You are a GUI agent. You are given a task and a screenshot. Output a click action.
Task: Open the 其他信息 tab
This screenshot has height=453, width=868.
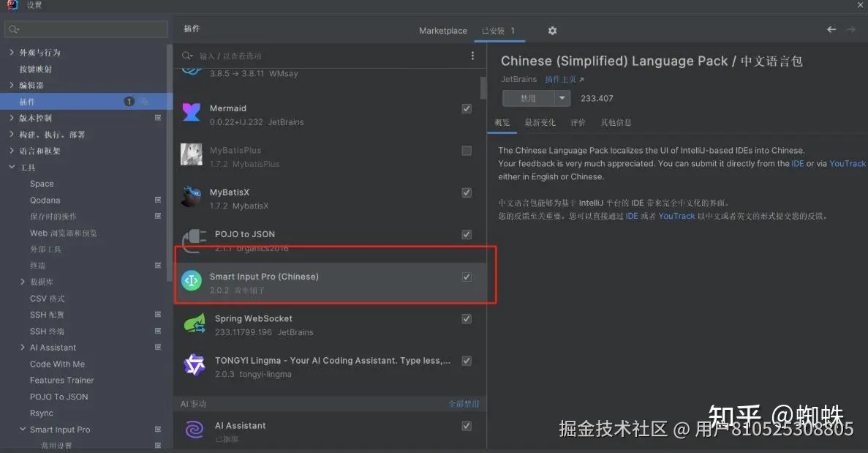(616, 122)
